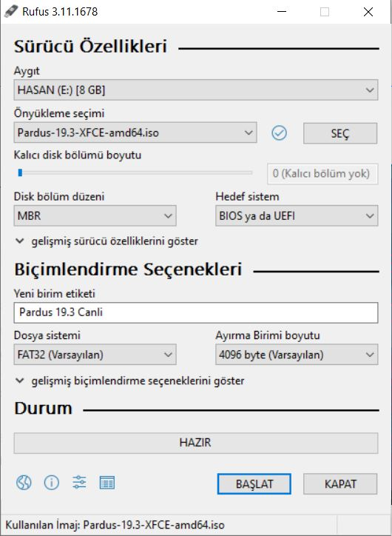Viewport: 392px width, 536px height.
Task: Close the Rufus window
Action: [x=368, y=12]
